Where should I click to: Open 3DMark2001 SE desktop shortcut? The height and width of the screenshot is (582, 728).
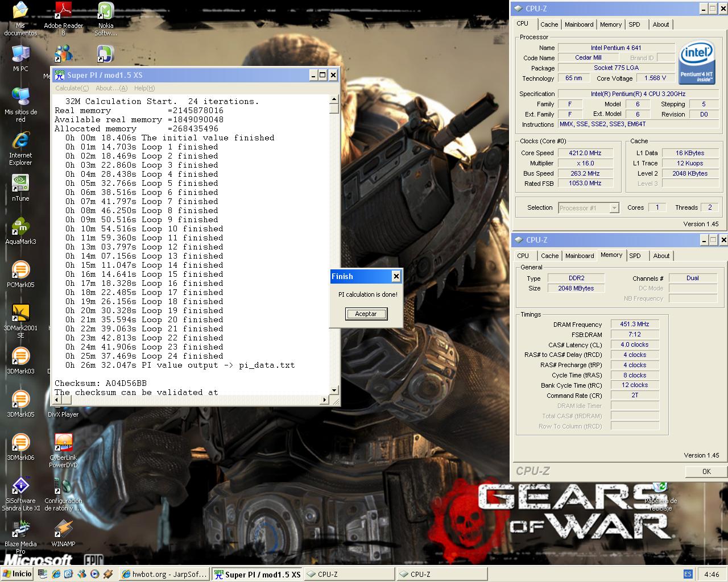[x=20, y=321]
